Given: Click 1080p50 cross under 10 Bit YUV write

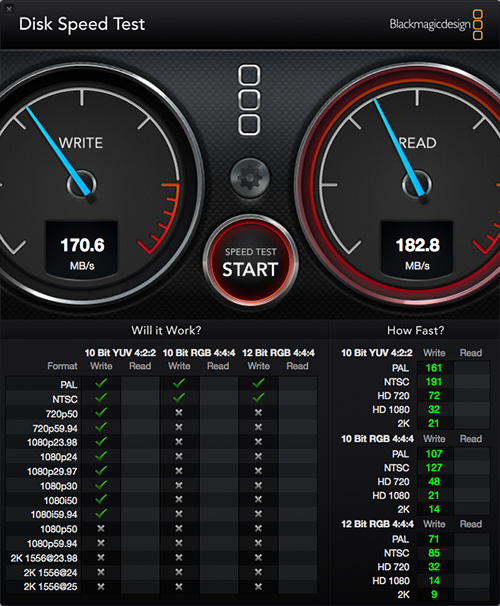Looking at the screenshot, I should click(101, 528).
